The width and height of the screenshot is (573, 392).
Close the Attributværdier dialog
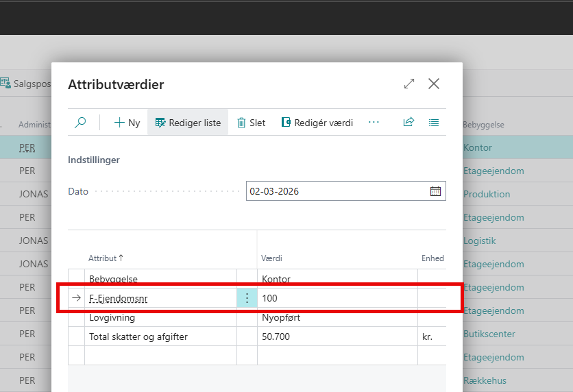pyautogui.click(x=433, y=84)
